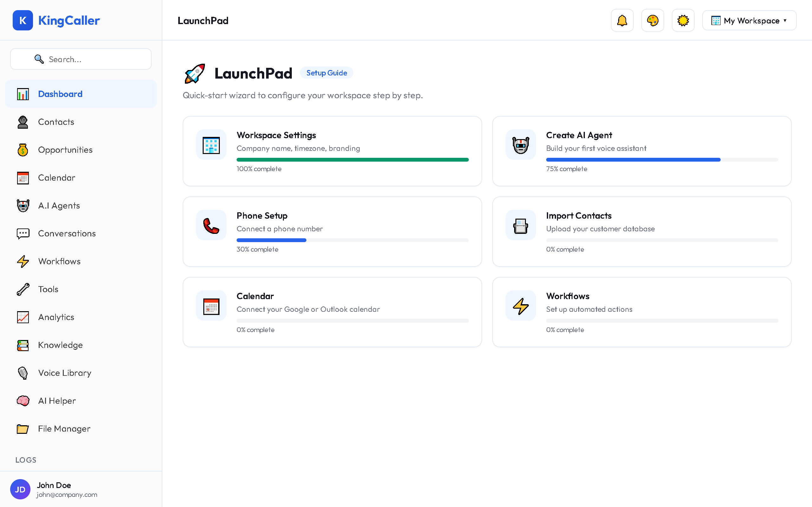Select the Opportunities menu item
The width and height of the screenshot is (812, 507).
click(x=65, y=150)
